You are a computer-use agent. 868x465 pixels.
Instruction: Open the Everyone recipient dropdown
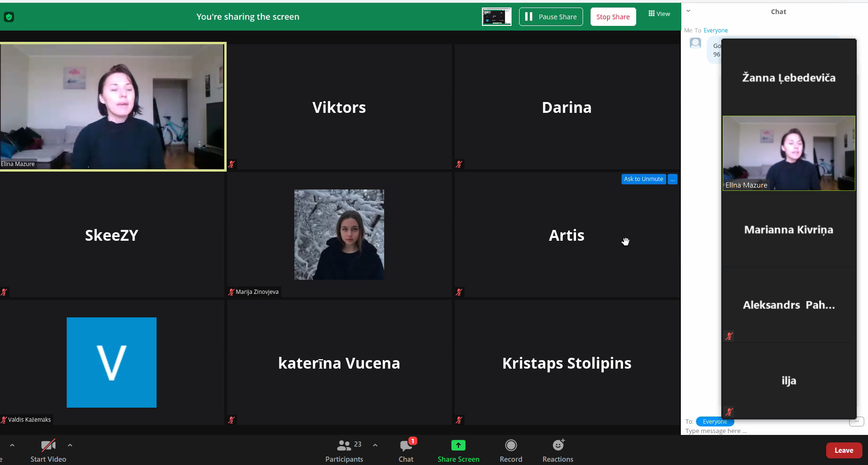714,422
